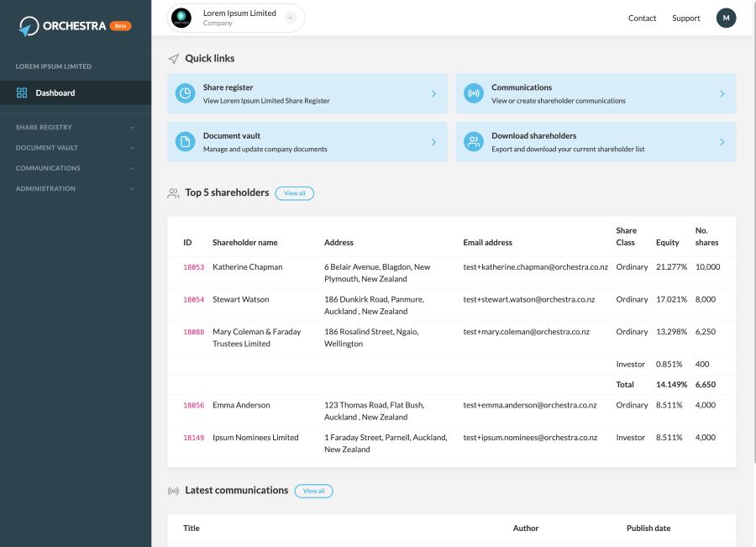Click email test+emma.anderson@orchestra.co.nz
The image size is (756, 547).
coord(530,405)
